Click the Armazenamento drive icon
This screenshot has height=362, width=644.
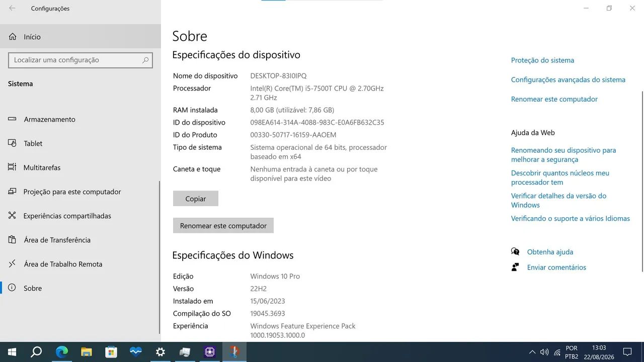coord(12,119)
